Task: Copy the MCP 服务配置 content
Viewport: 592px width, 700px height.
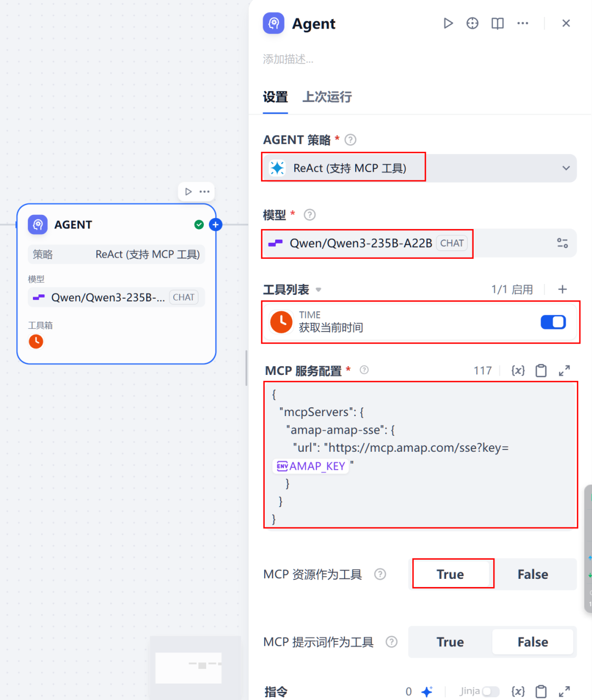Action: [541, 371]
